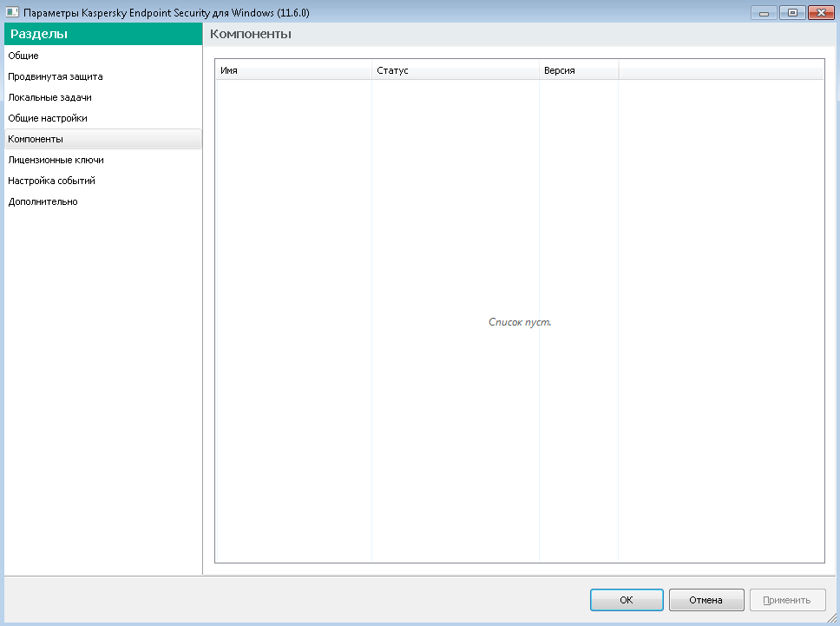
Task: Minimize the Kaspersky settings window
Action: pyautogui.click(x=764, y=12)
